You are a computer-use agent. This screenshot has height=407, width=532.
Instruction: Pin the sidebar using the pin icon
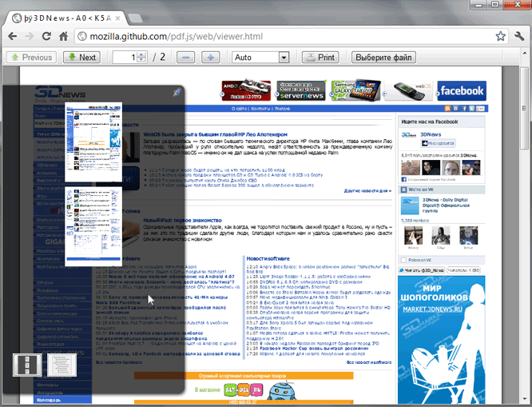click(177, 94)
